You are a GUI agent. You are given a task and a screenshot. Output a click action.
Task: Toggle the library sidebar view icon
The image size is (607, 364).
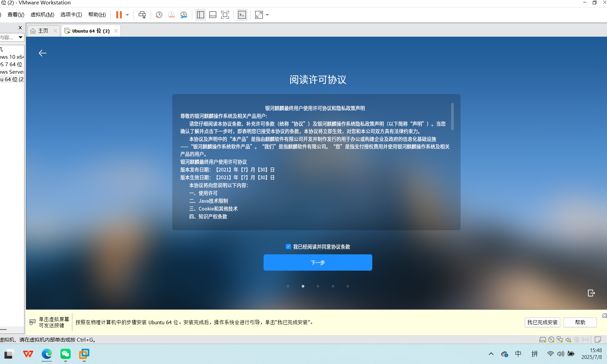(200, 15)
